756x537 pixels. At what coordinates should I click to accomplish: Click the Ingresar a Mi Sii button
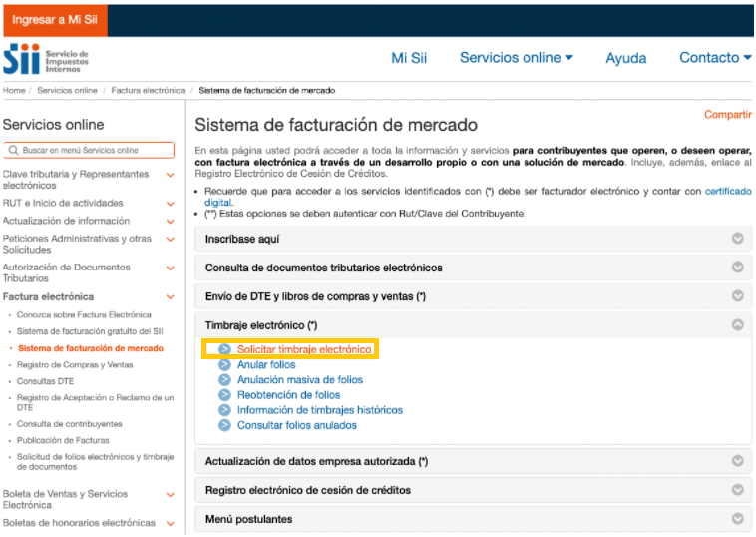(55, 20)
